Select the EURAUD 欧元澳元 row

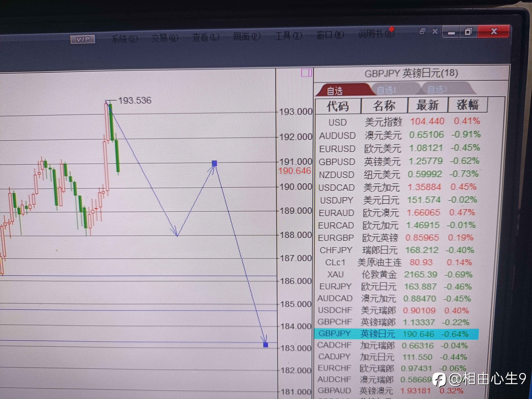coord(397,213)
